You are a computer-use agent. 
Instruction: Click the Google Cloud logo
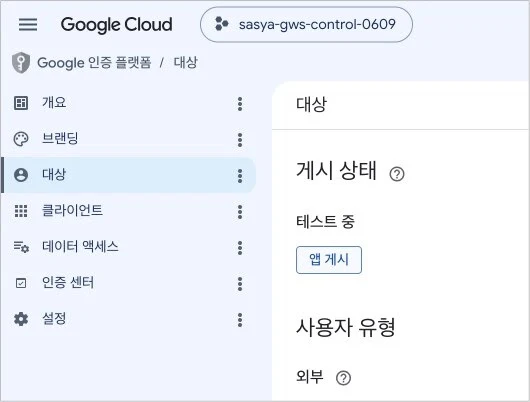[x=117, y=25]
